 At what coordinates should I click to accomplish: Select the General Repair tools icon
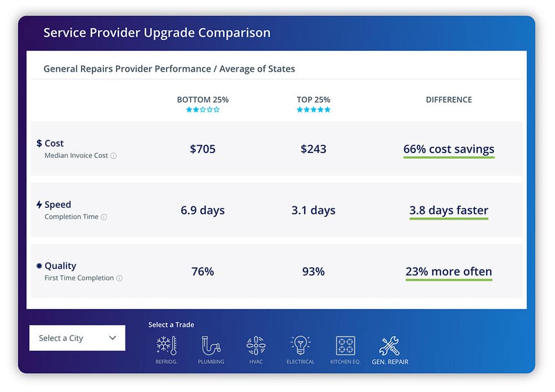click(x=390, y=346)
